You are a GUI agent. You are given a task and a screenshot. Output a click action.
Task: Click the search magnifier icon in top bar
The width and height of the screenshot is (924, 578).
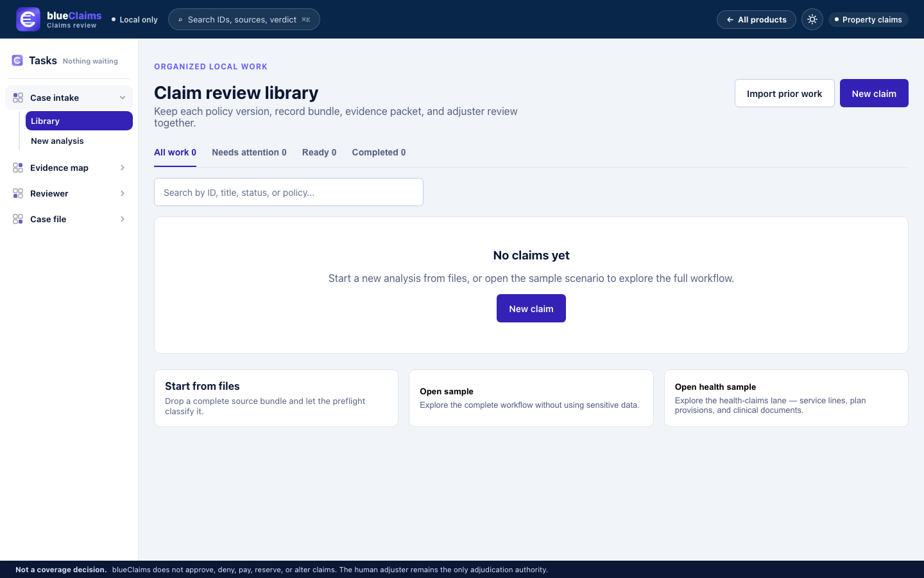(x=180, y=20)
